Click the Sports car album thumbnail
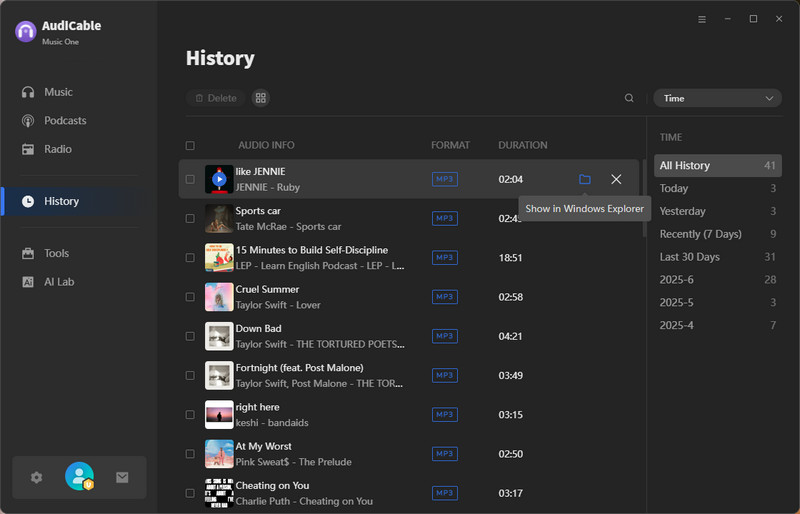 coord(219,218)
